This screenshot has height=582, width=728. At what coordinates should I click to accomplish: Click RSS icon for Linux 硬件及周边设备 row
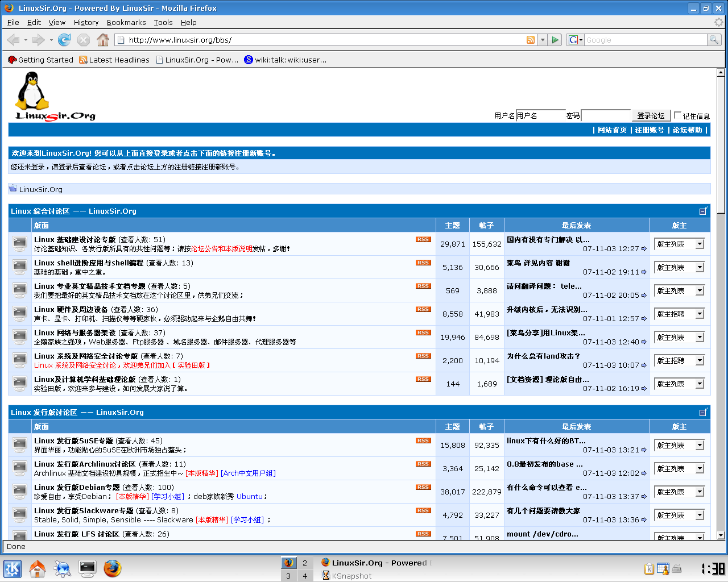(x=423, y=309)
